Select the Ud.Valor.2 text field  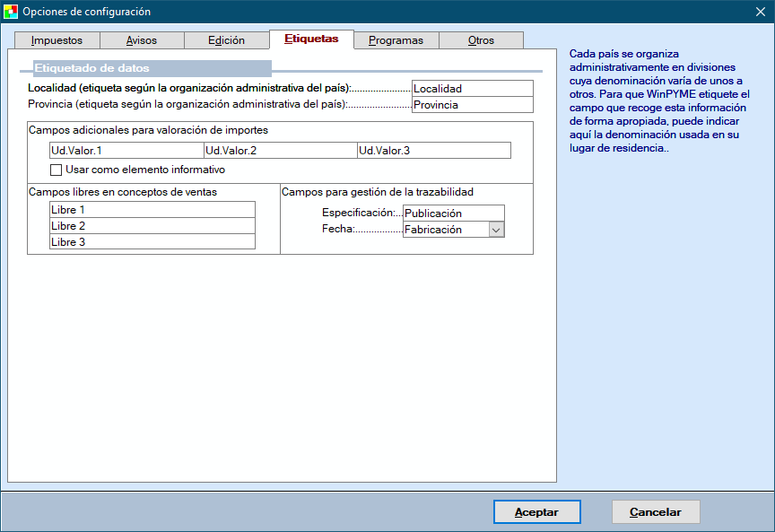point(280,151)
